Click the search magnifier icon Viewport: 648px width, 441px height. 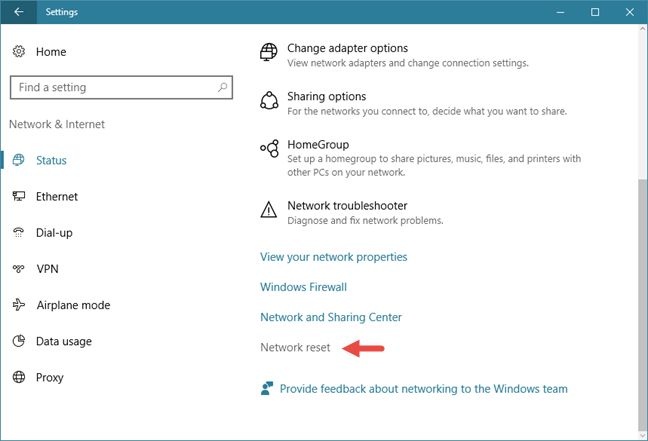point(222,87)
